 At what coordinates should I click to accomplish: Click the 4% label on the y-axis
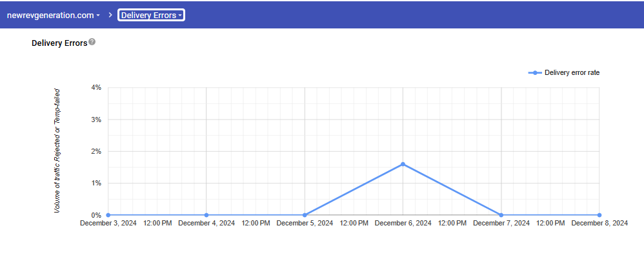click(96, 87)
